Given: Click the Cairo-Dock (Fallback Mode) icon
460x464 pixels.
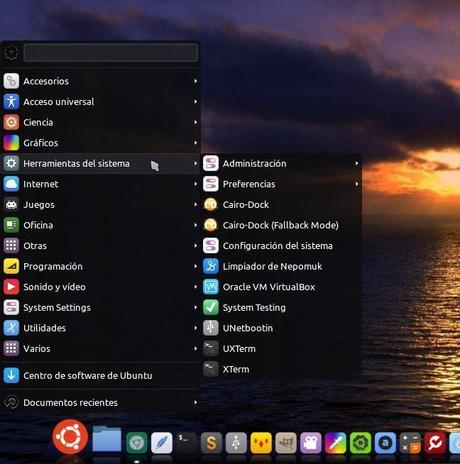Looking at the screenshot, I should click(211, 225).
